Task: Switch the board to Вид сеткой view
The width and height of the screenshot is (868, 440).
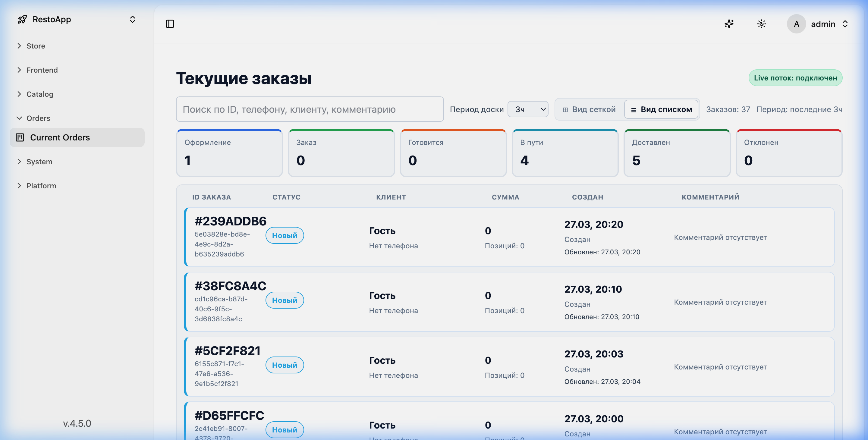Action: click(589, 109)
